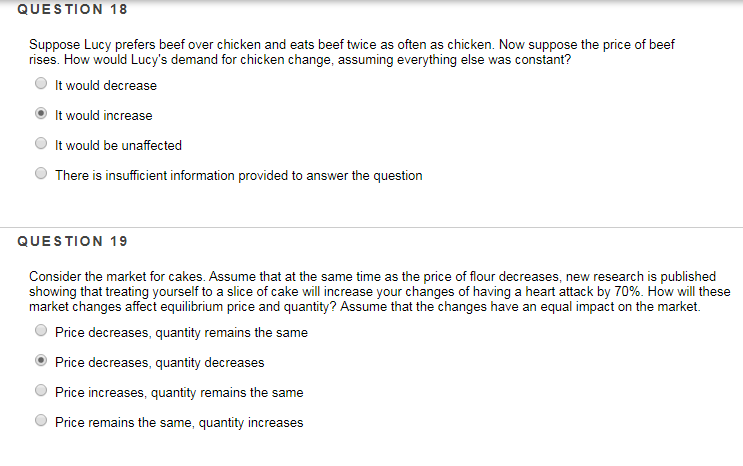Select the 'It would decrease' radio button
The image size is (743, 466).
pos(41,85)
